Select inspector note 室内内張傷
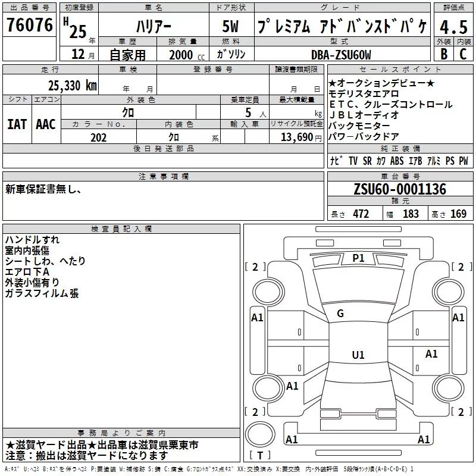This screenshot has height=476, width=476. [27, 250]
